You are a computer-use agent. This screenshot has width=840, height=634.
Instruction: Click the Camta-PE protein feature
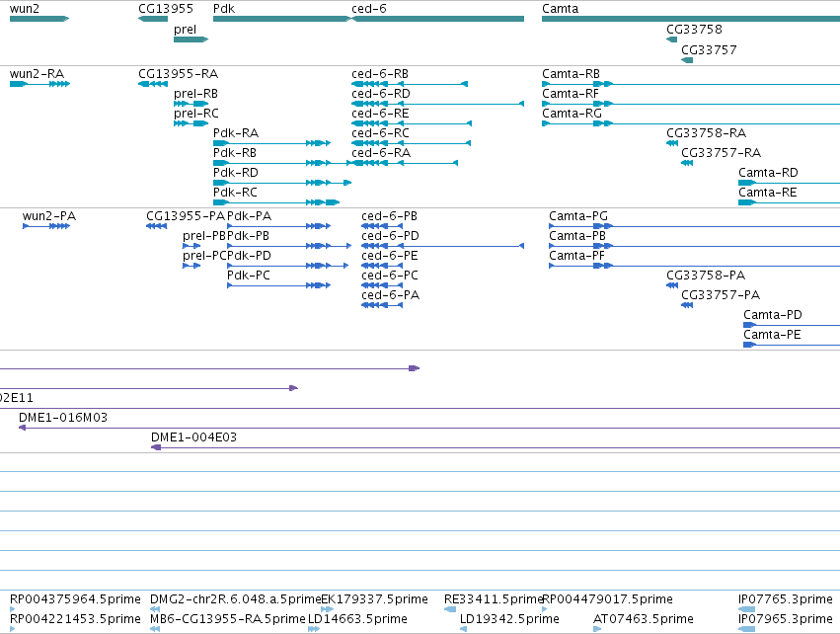tap(792, 345)
